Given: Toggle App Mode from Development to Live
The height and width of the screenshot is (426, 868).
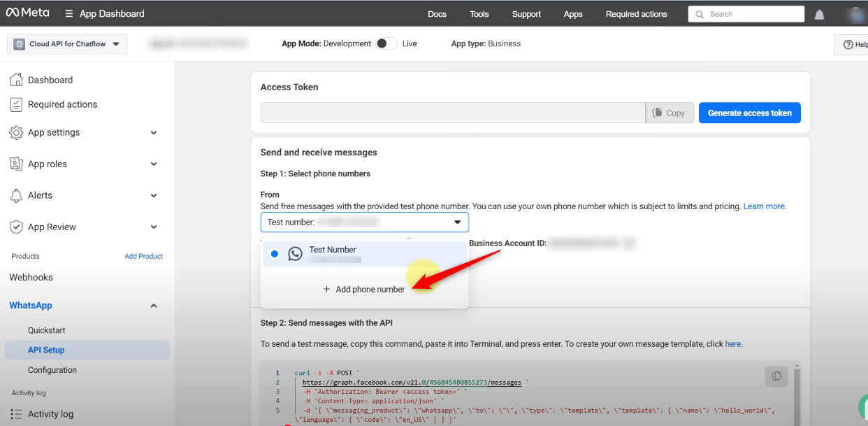Looking at the screenshot, I should tap(386, 43).
